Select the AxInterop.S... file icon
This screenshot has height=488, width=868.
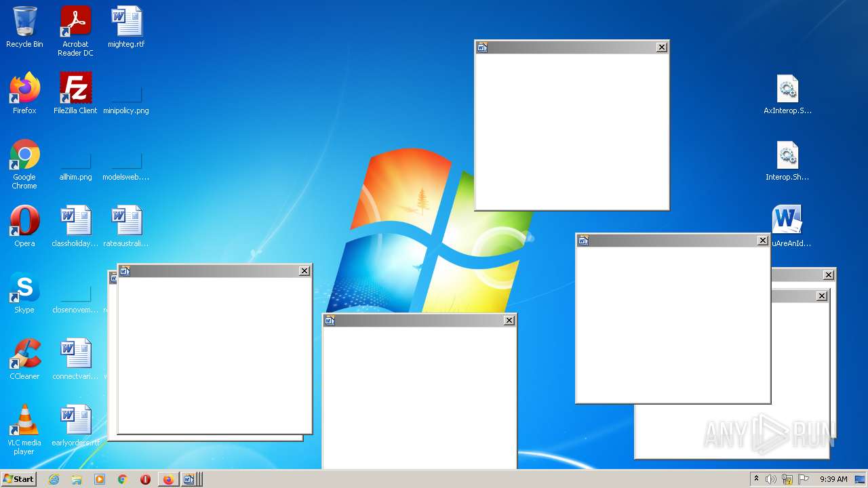tap(787, 94)
